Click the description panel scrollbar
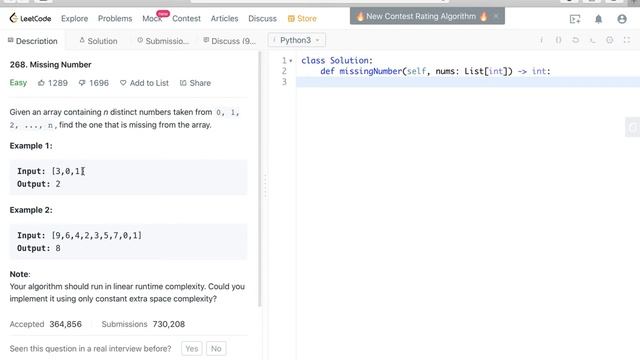Screen dimensions: 640x360 point(260,179)
